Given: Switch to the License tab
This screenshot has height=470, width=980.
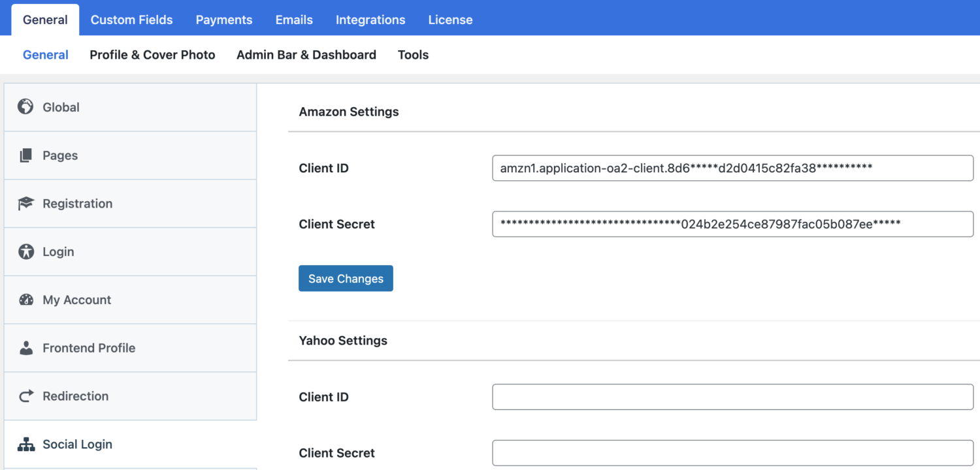Looking at the screenshot, I should click(450, 20).
